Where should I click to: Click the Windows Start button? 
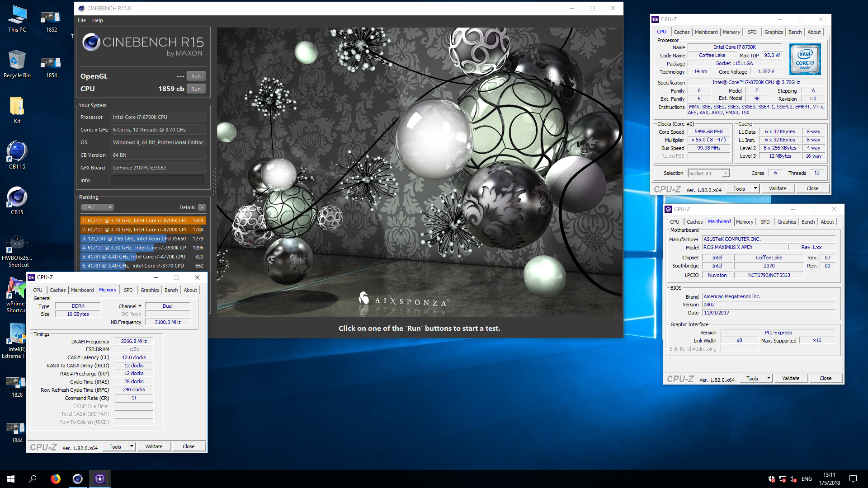pos(11,479)
